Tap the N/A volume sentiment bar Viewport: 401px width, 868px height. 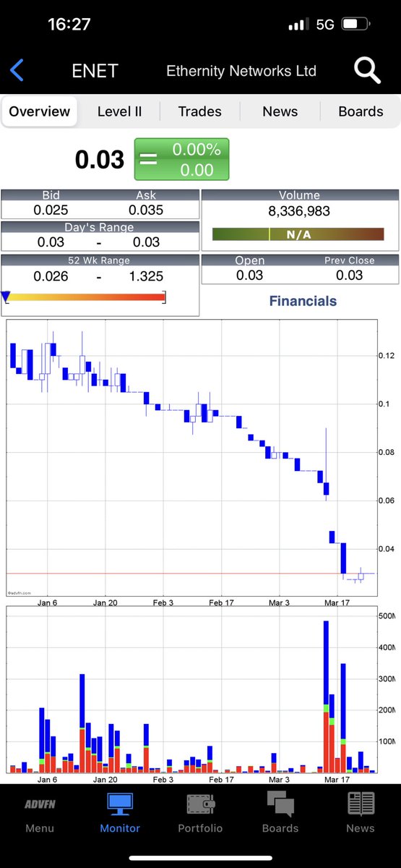pyautogui.click(x=298, y=234)
